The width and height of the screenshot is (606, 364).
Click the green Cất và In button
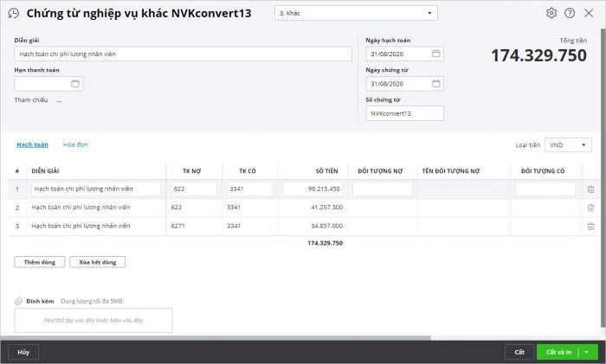coord(558,352)
